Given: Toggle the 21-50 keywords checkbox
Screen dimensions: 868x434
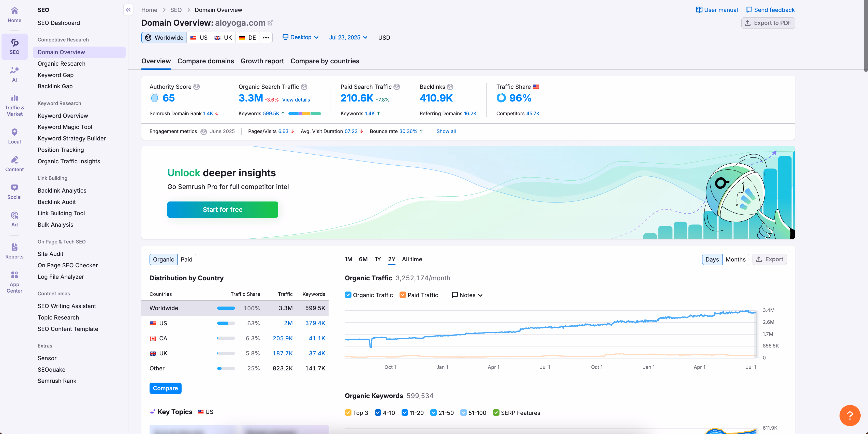Looking at the screenshot, I should pyautogui.click(x=434, y=413).
